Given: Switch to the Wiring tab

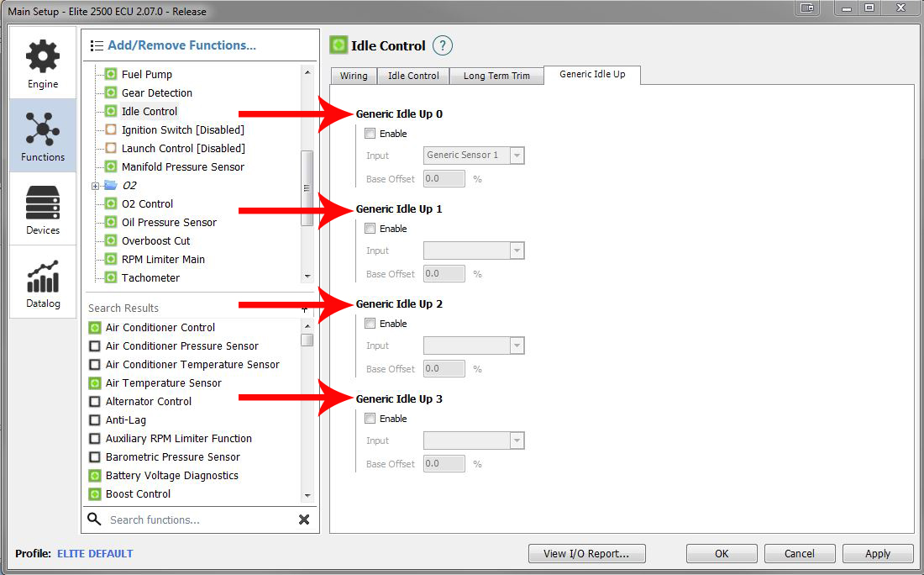Looking at the screenshot, I should pos(354,76).
